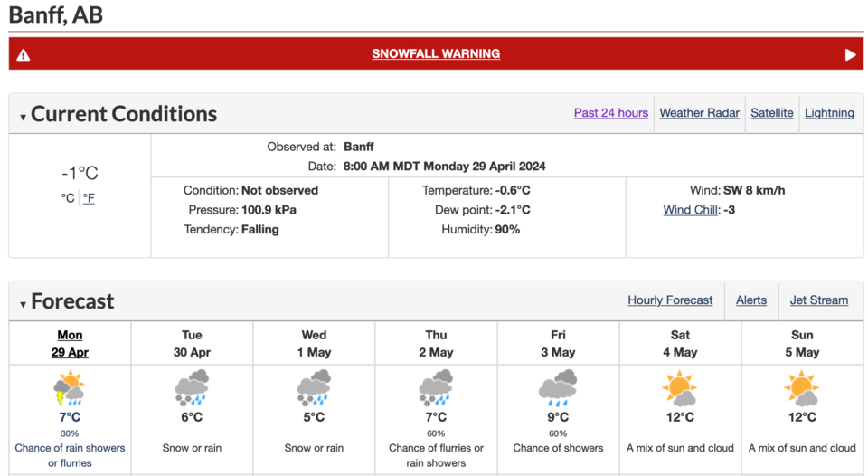Collapse the Current Conditions section
The image size is (868, 476).
click(x=23, y=117)
